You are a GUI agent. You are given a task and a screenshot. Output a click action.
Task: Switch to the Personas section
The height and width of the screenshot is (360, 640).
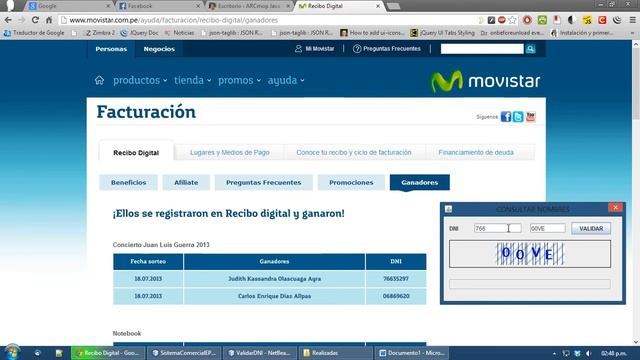click(x=111, y=49)
